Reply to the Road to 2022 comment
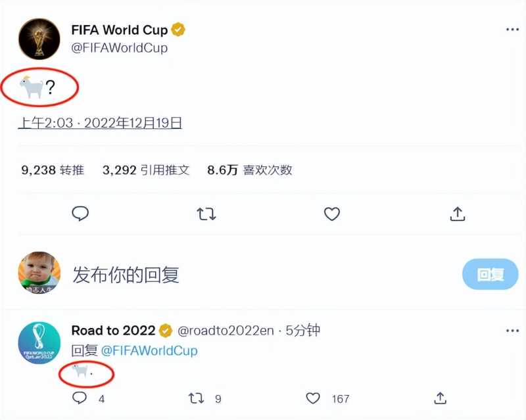 (x=80, y=398)
